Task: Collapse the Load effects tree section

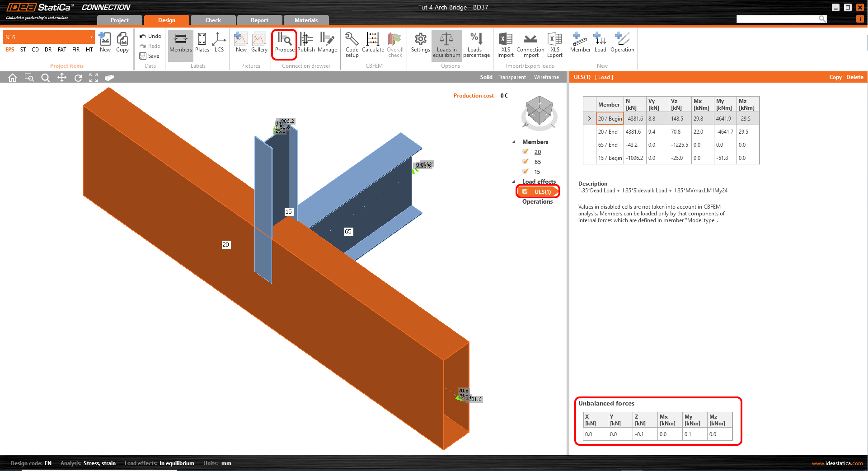Action: 514,182
